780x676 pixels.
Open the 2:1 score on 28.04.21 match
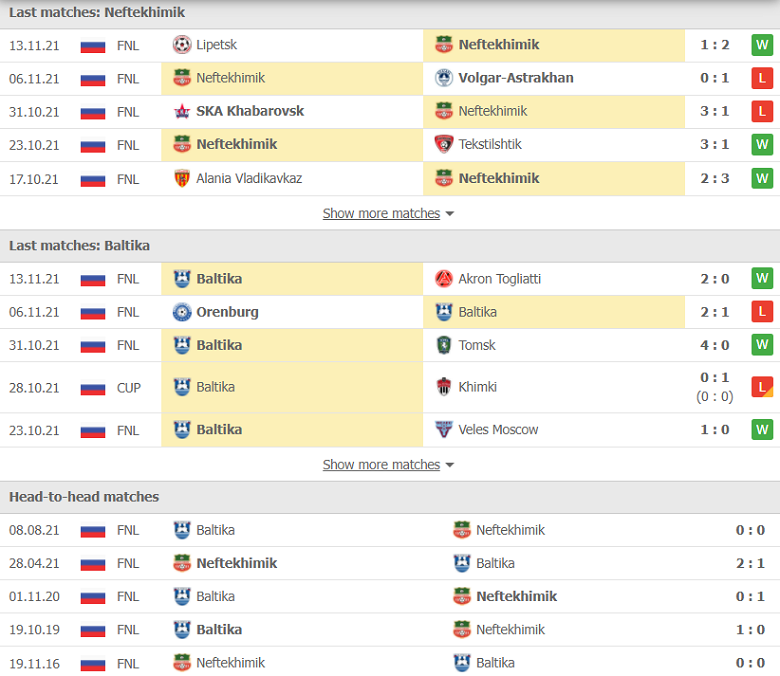pyautogui.click(x=750, y=564)
